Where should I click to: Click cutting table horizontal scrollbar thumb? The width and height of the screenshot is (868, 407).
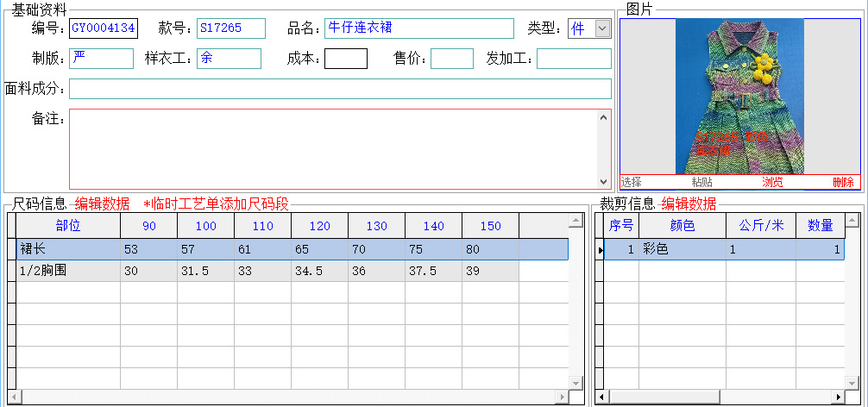coord(664,397)
